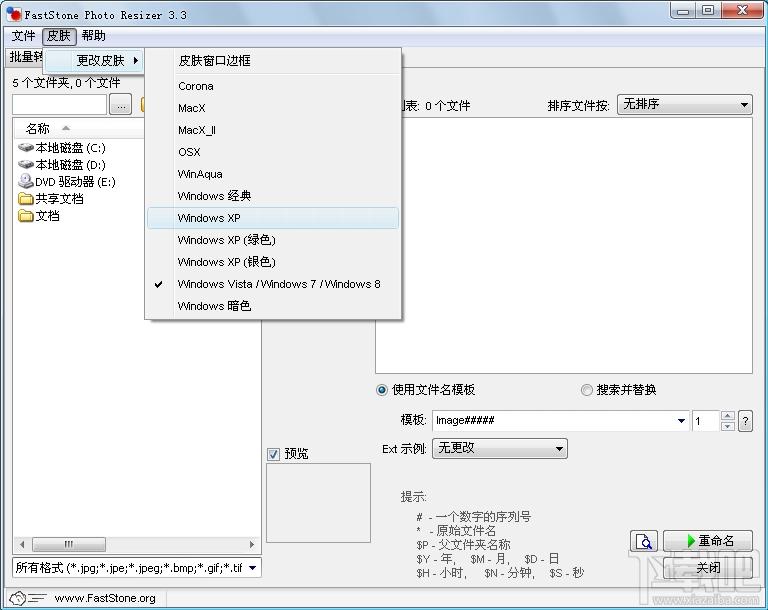Screen dimensions: 768x610
Task: Minimize the FastStone window
Action: tap(684, 11)
